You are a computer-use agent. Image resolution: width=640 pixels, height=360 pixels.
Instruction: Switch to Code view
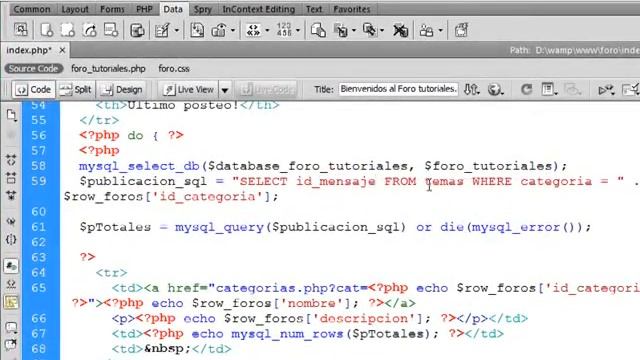34,89
